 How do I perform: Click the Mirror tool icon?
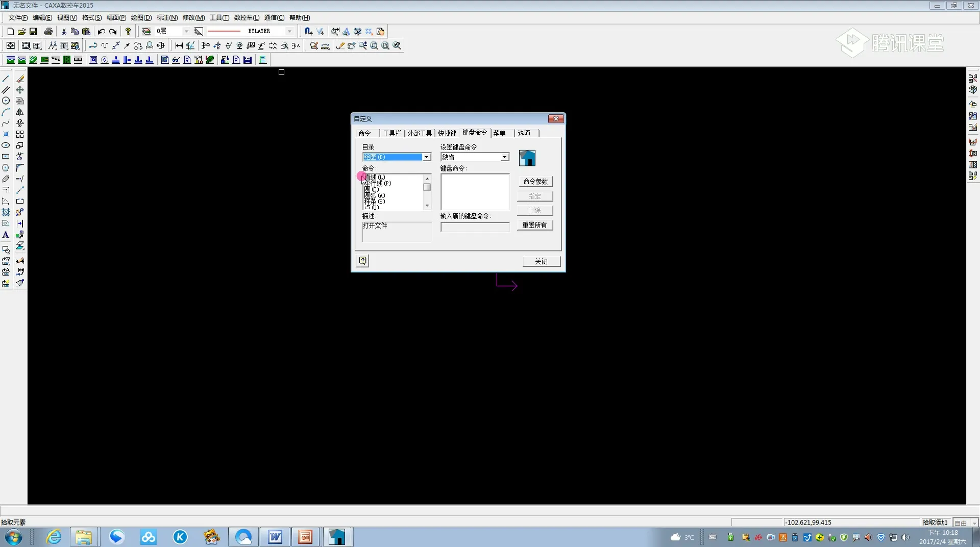20,112
